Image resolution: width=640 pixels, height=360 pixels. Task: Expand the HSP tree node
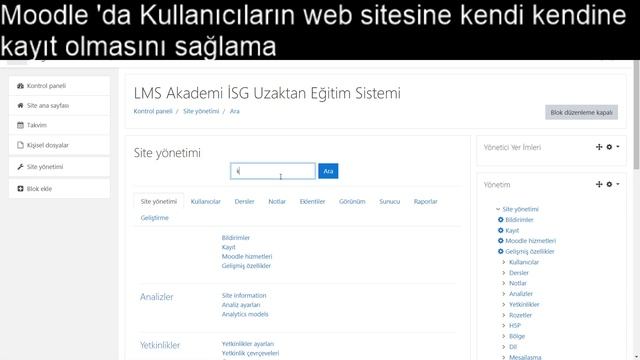tap(504, 326)
